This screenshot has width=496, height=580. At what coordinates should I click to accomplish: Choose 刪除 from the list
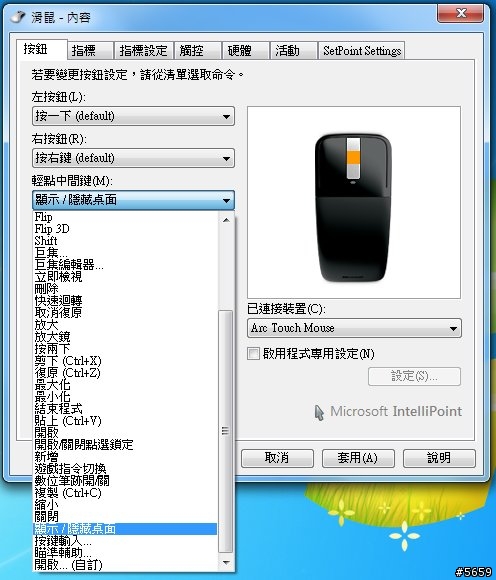125,289
